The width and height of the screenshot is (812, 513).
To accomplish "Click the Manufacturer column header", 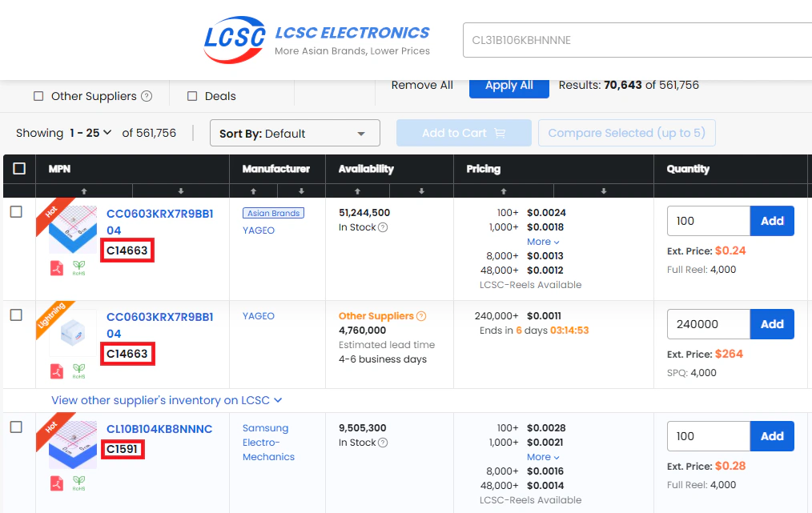I will [276, 169].
